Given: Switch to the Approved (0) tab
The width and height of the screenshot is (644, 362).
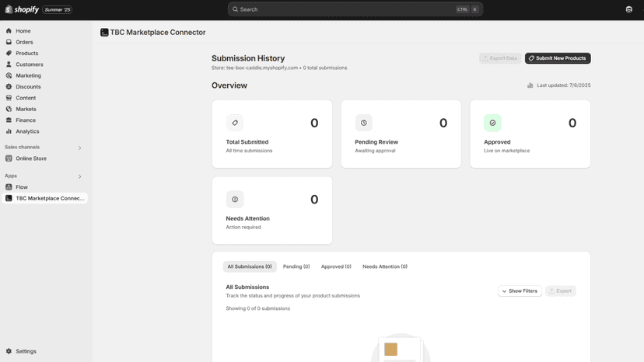Looking at the screenshot, I should coord(336,266).
